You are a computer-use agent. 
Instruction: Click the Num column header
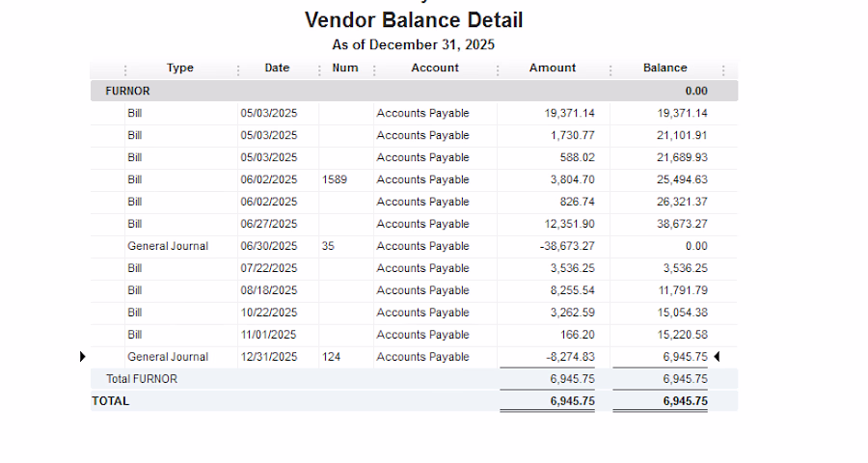click(x=345, y=68)
